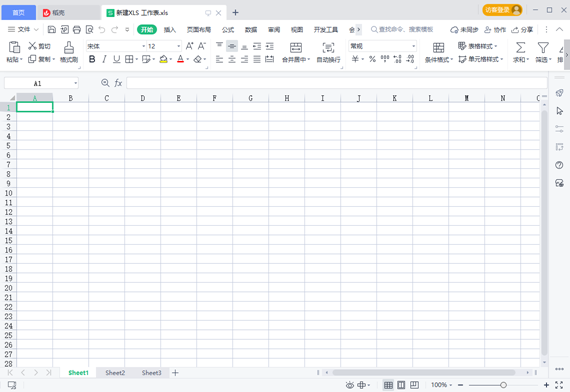The height and width of the screenshot is (392, 570).
Task: Click the insert function fx icon
Action: pyautogui.click(x=118, y=83)
